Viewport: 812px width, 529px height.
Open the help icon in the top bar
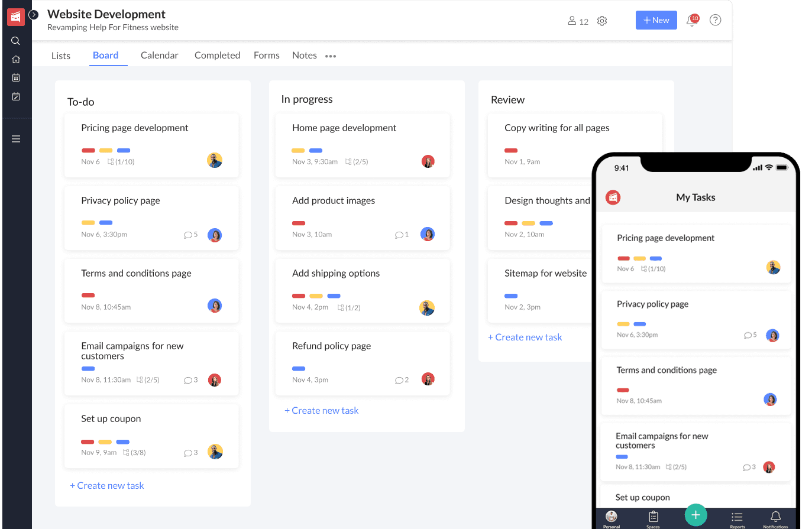coord(715,20)
